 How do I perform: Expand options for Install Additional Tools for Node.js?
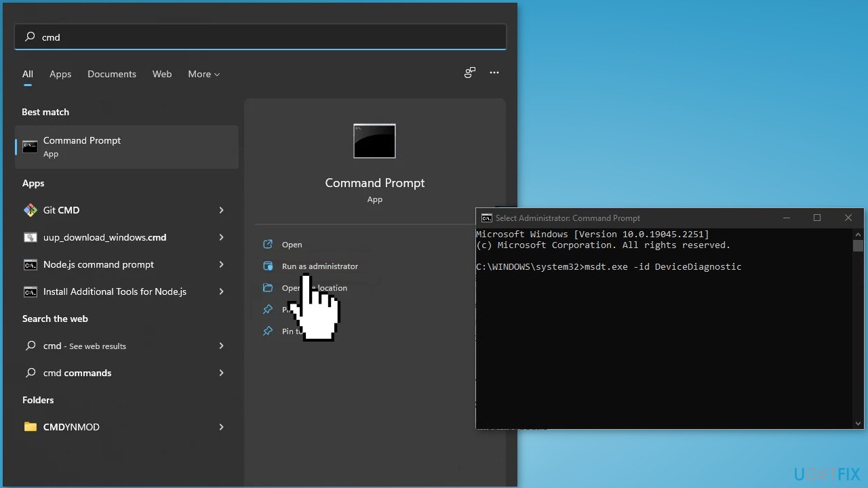tap(221, 291)
